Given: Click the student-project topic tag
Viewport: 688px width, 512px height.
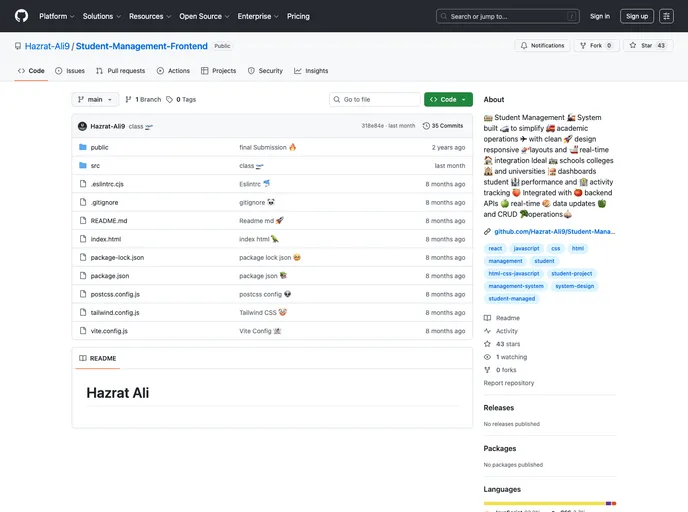Looking at the screenshot, I should pyautogui.click(x=571, y=274).
